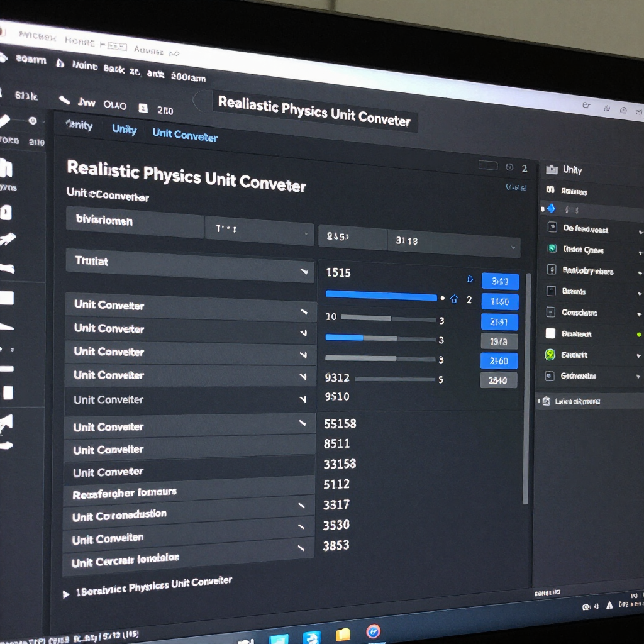This screenshot has height=644, width=644.
Task: Switch to the Unit Converter tab
Action: pyautogui.click(x=184, y=135)
